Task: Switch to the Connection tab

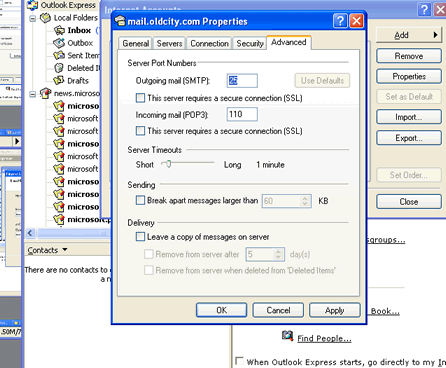Action: tap(209, 43)
